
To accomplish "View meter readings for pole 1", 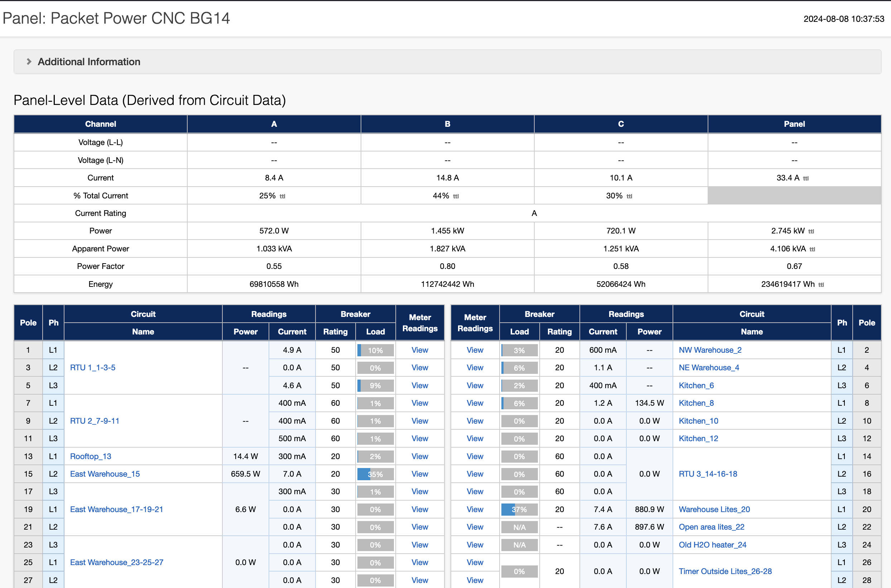I will tap(419, 350).
